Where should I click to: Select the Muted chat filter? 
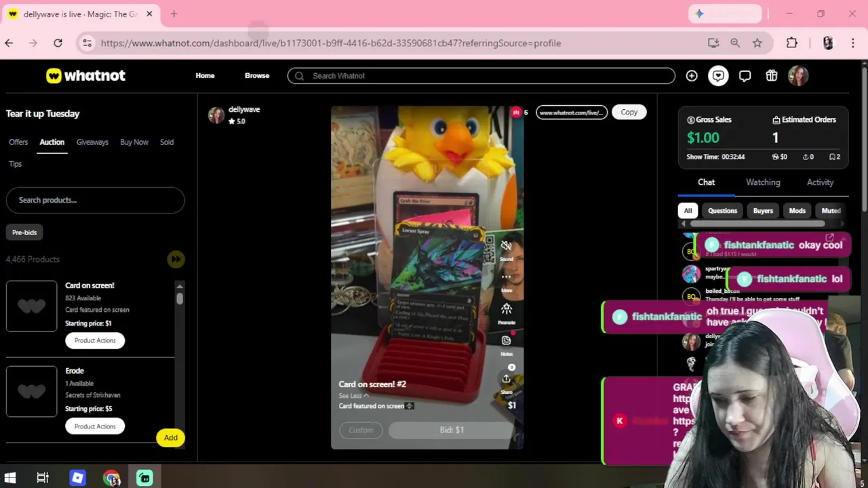[x=831, y=211]
